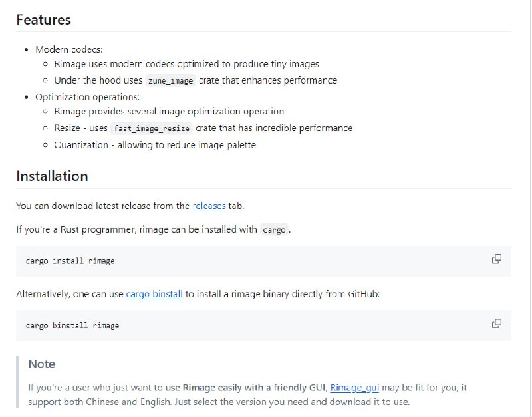Click the zune_image inline code

[170, 81]
